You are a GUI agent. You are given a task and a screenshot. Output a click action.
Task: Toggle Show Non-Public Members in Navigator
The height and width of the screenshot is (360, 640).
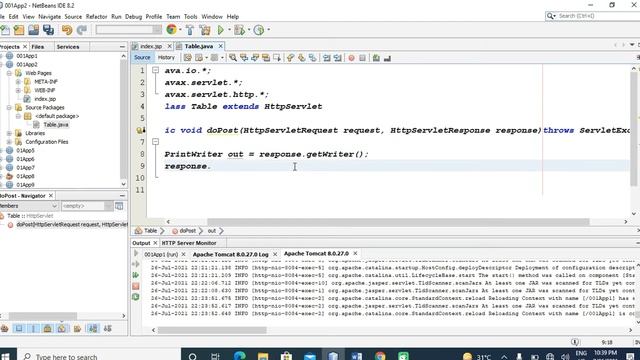(47, 329)
